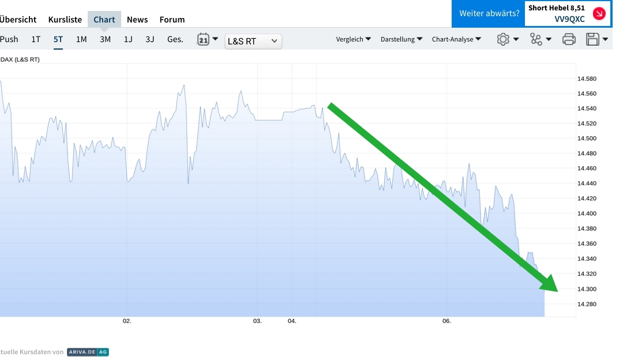The width and height of the screenshot is (623, 364).
Task: Click the chart settings gear icon
Action: 504,39
